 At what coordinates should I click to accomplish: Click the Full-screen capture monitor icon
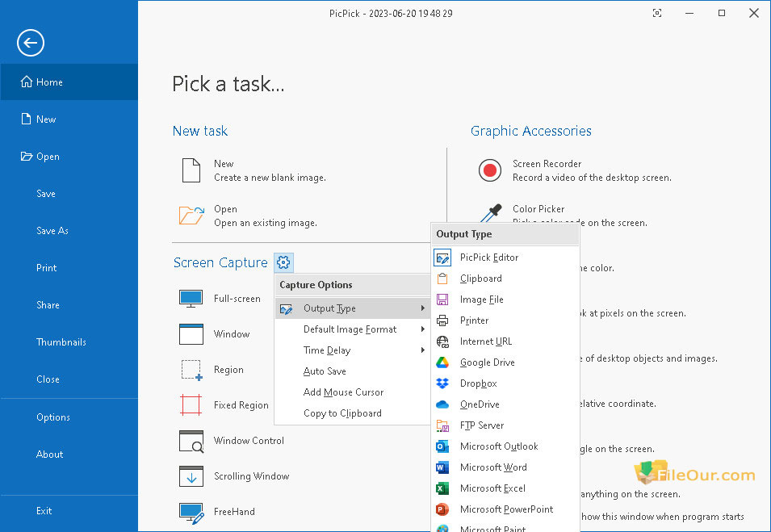(191, 299)
